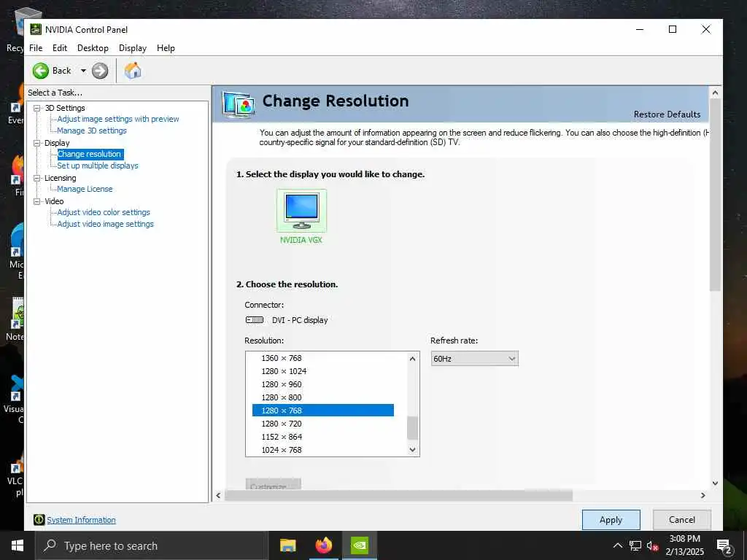Open Manage License task

85,189
